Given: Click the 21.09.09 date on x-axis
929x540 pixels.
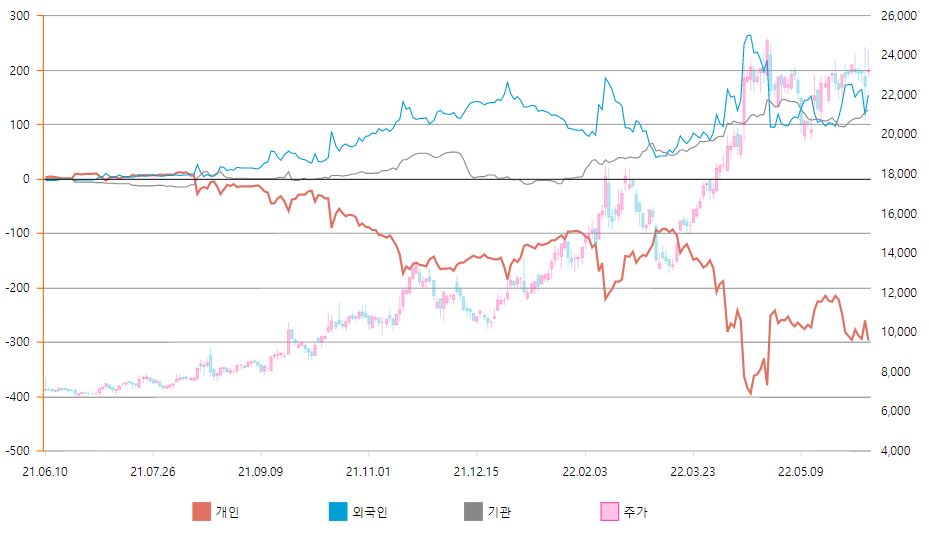Looking at the screenshot, I should (x=261, y=470).
